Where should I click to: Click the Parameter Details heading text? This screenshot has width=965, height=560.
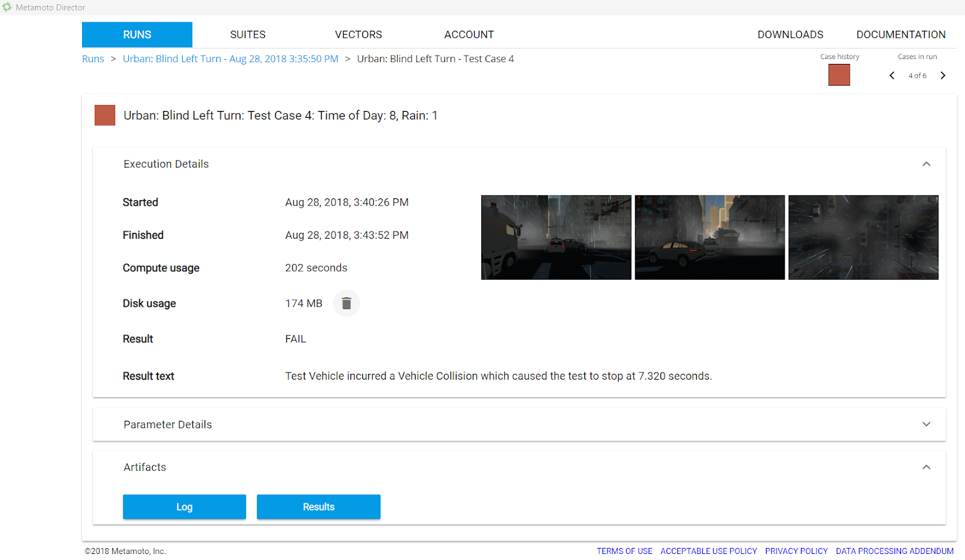[x=168, y=424]
